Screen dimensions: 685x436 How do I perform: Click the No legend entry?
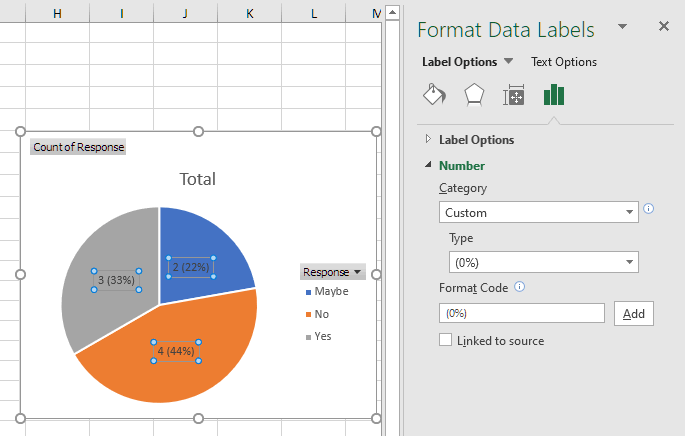[318, 314]
